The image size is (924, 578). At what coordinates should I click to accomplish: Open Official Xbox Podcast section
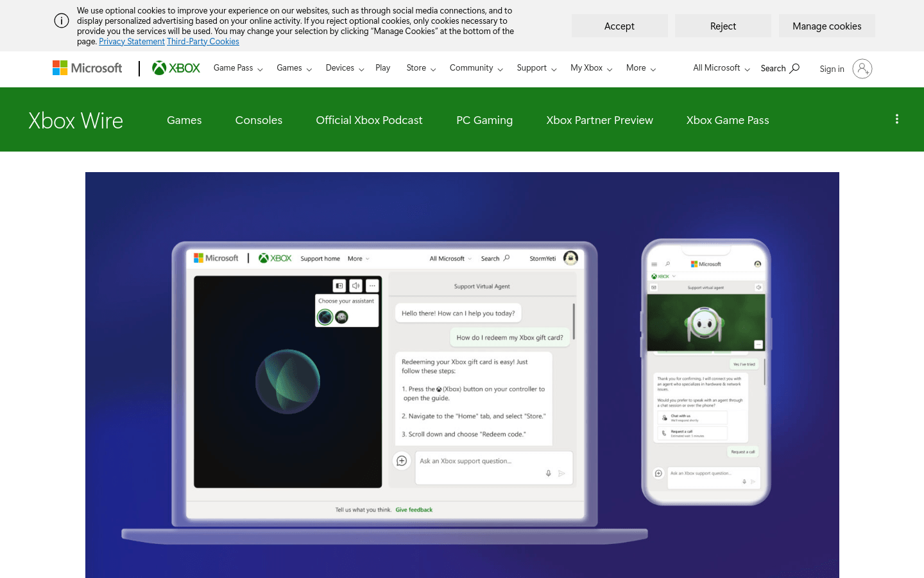coord(369,120)
